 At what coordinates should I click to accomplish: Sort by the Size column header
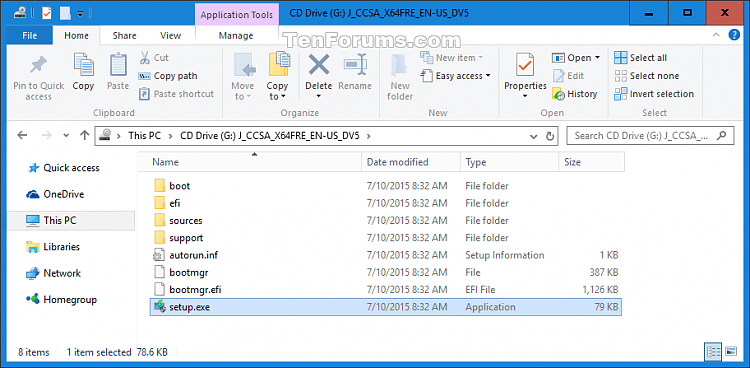coord(591,162)
